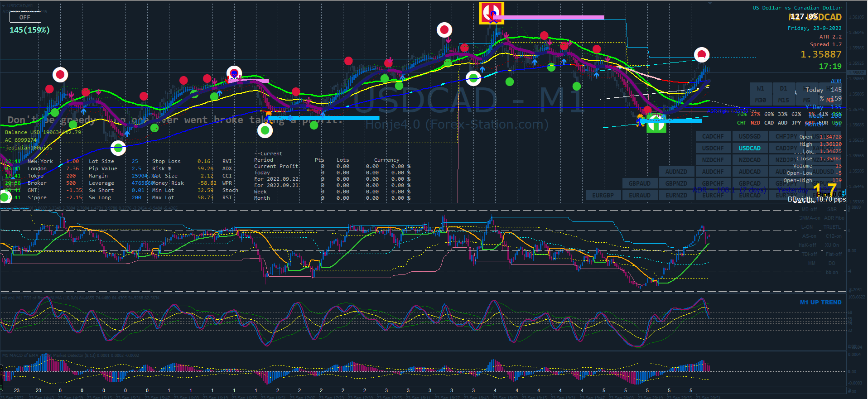
Task: Click the "M1 UP TREND" label
Action: 821,302
